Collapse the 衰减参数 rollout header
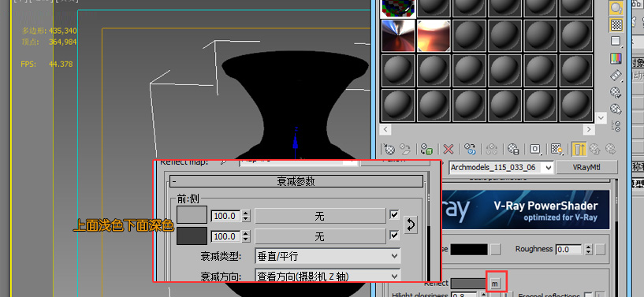 click(x=296, y=181)
